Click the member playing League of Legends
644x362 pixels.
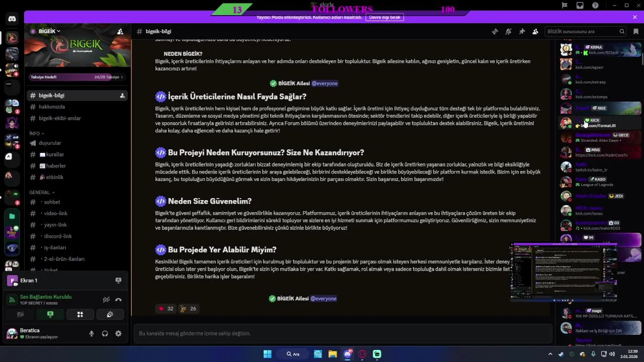601,182
